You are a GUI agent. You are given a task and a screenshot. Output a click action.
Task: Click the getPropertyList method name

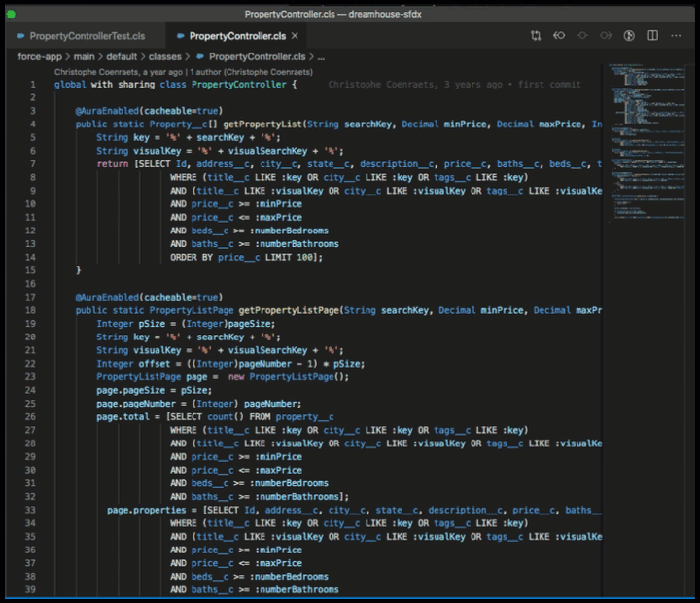262,124
